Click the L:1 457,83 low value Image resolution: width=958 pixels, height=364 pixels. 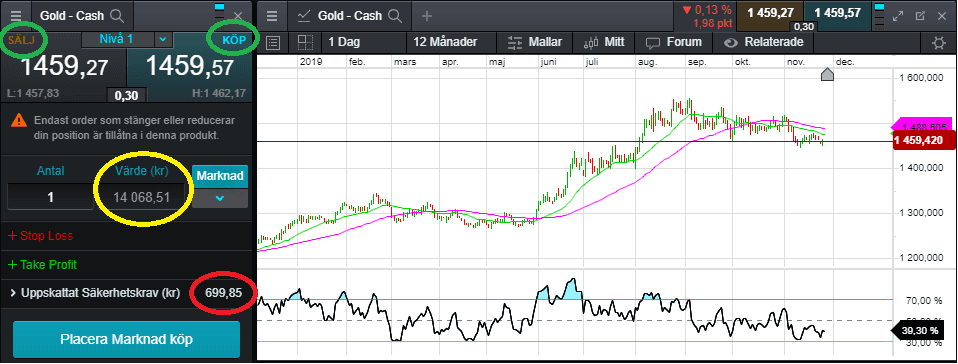[x=34, y=93]
